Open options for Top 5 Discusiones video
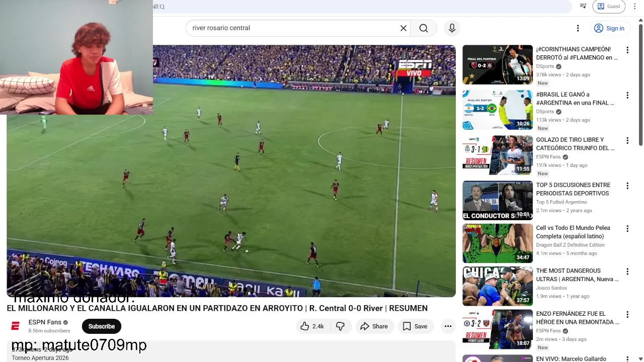The height and width of the screenshot is (362, 644). pos(627,186)
